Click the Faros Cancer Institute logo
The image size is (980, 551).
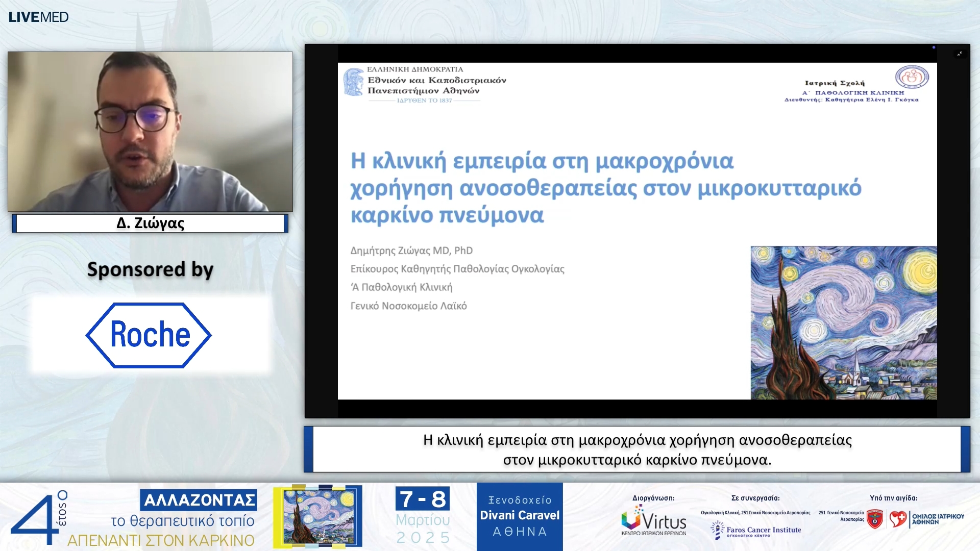point(756,530)
